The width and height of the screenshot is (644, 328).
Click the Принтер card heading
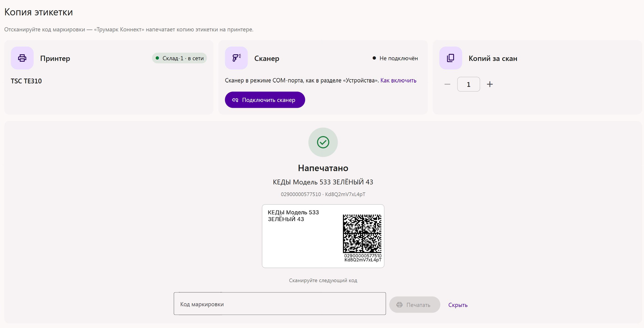point(55,58)
